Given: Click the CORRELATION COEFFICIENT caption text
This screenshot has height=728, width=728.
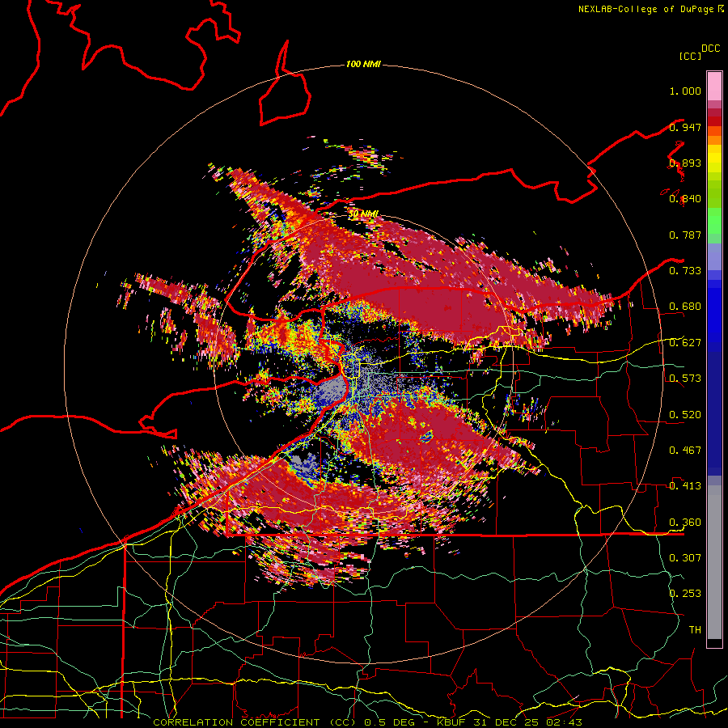Looking at the screenshot, I should click(236, 722).
